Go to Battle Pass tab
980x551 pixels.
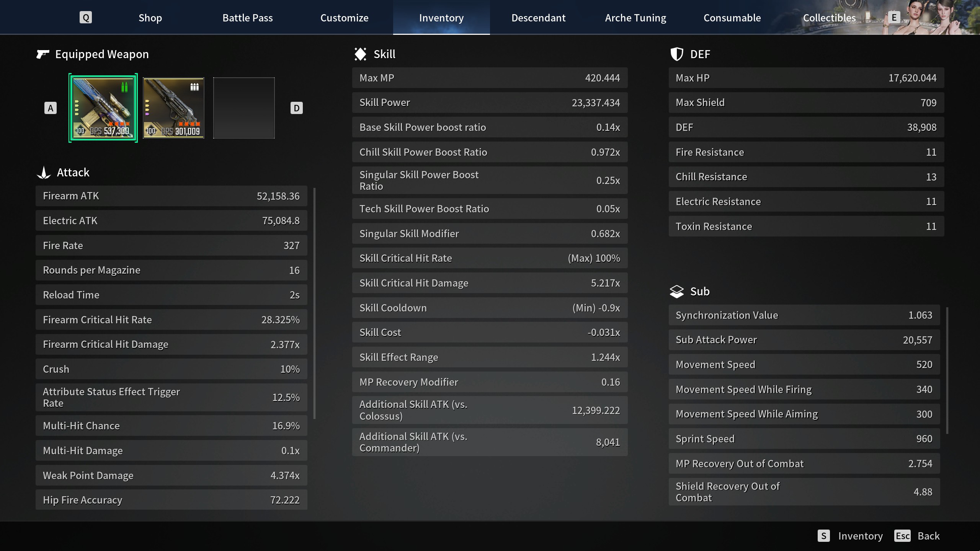pos(248,18)
